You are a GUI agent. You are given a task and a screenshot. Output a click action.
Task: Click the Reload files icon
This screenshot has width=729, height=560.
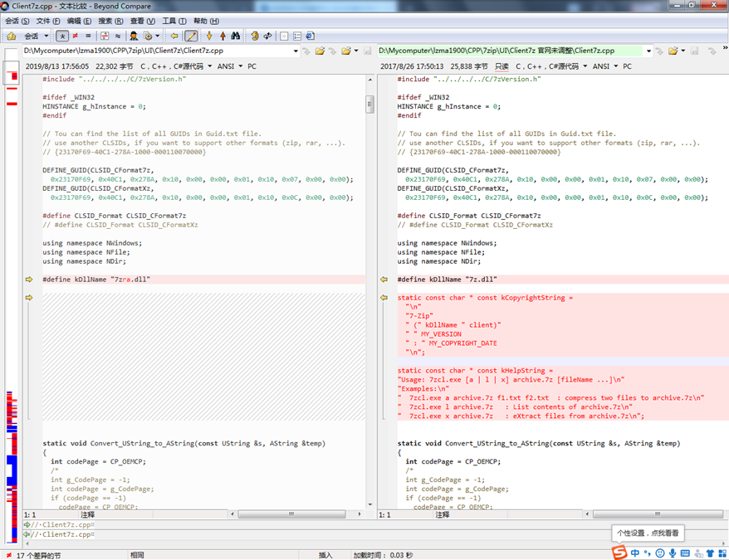[268, 36]
